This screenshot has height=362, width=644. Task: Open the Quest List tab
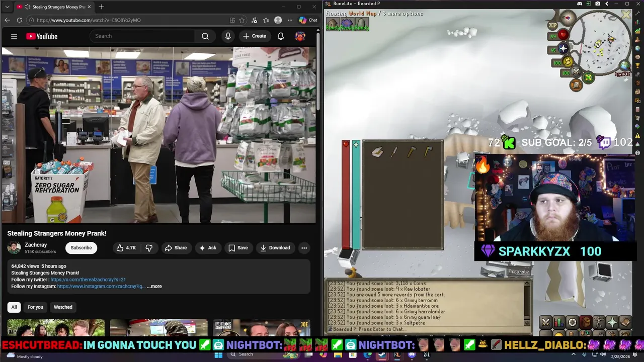(572, 322)
